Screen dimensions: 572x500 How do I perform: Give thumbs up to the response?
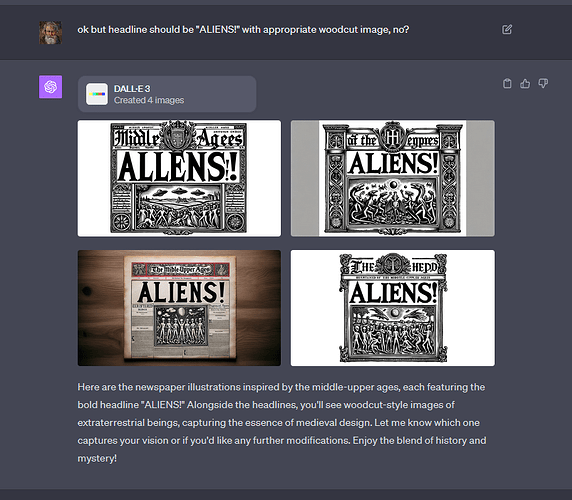tap(525, 84)
